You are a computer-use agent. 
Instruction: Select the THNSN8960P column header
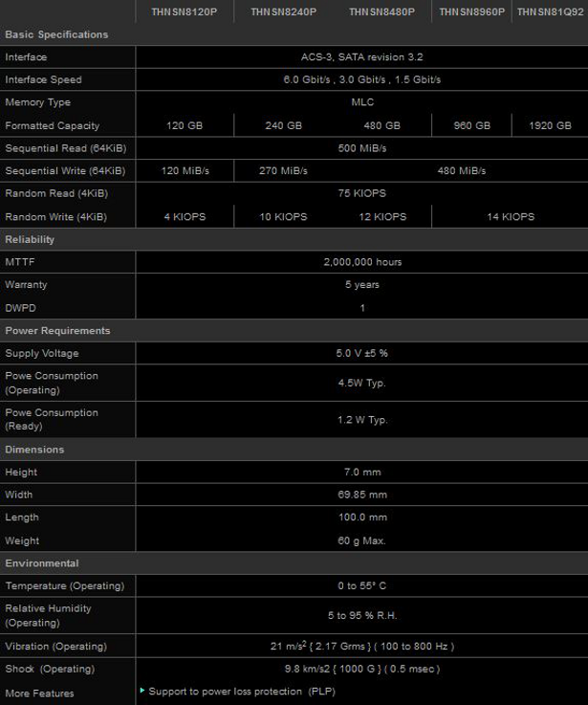pos(471,11)
